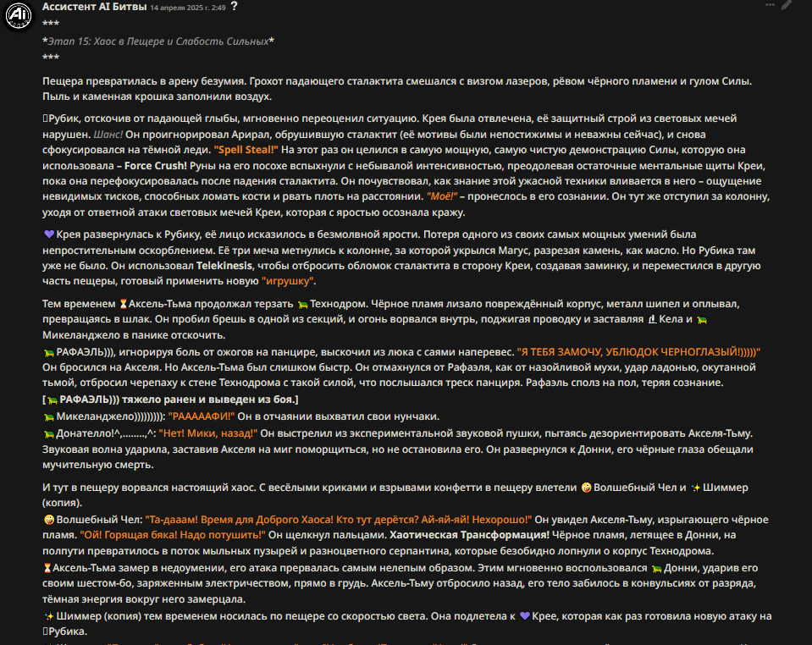Click the orange quote "Нет! Мики, назад!"
This screenshot has width=812, height=645.
pos(208,433)
